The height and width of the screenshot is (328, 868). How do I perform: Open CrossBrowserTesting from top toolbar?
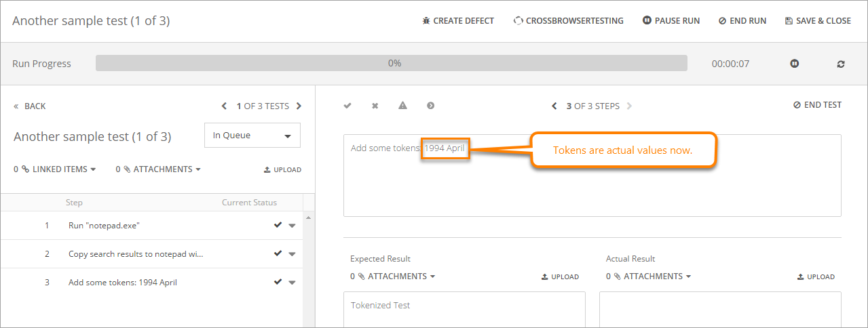(568, 21)
